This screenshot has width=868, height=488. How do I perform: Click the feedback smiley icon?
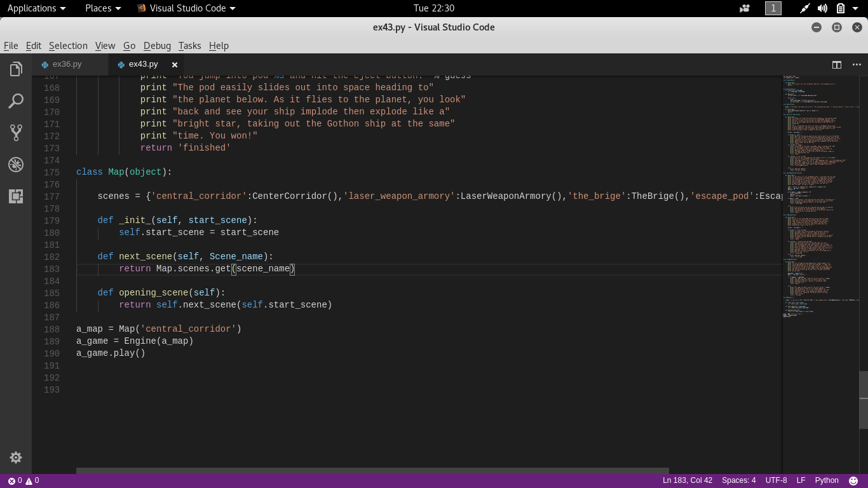point(853,481)
